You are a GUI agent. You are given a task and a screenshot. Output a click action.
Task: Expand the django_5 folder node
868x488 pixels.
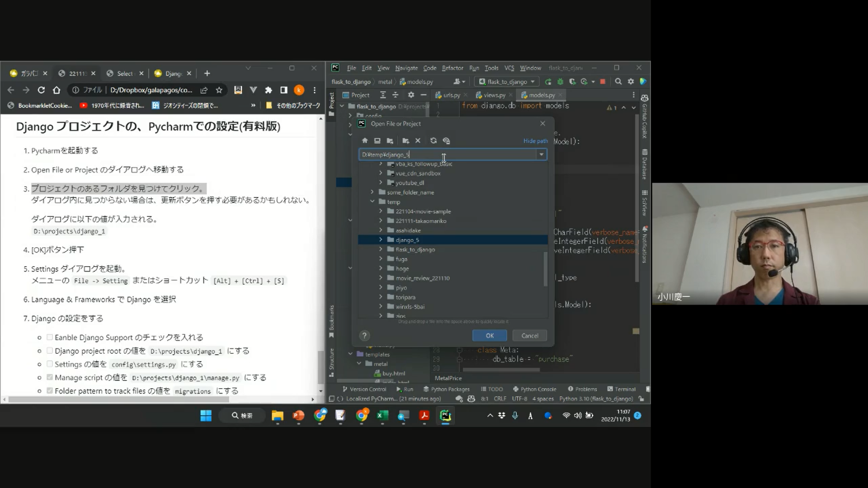click(381, 240)
